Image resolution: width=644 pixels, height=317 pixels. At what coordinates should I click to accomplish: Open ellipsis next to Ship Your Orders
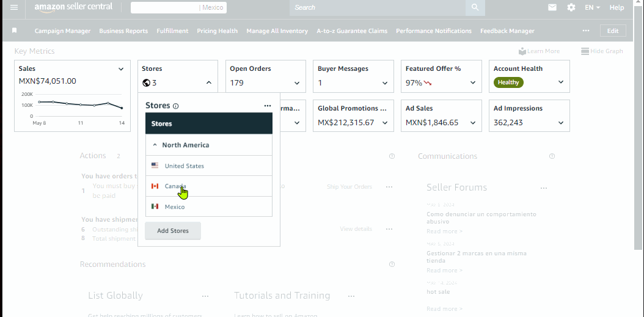tap(389, 187)
